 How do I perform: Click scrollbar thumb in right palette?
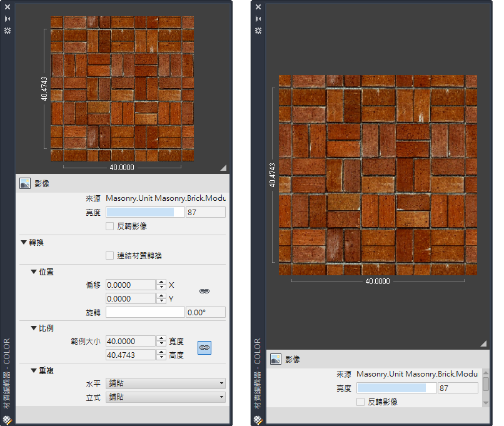click(x=486, y=384)
